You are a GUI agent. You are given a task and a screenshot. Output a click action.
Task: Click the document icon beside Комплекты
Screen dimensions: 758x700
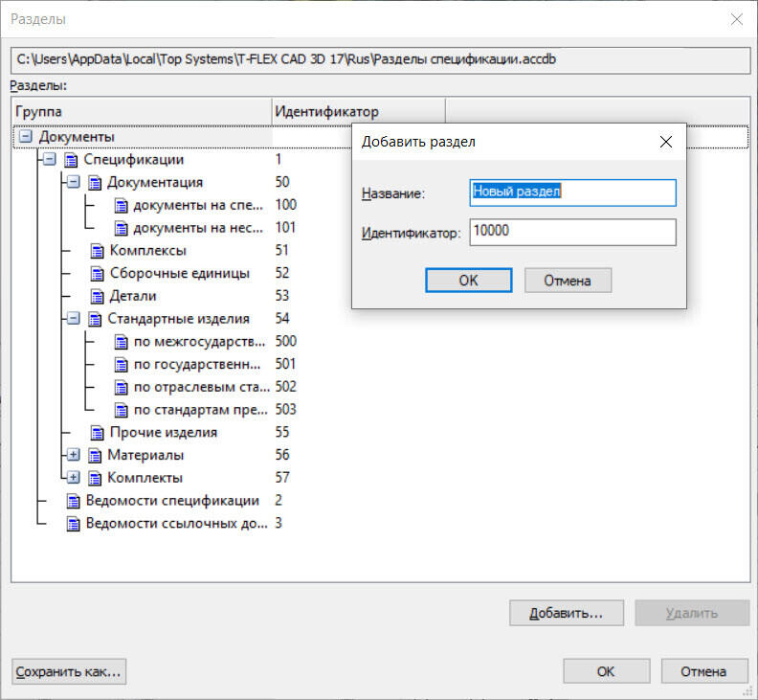(x=95, y=479)
